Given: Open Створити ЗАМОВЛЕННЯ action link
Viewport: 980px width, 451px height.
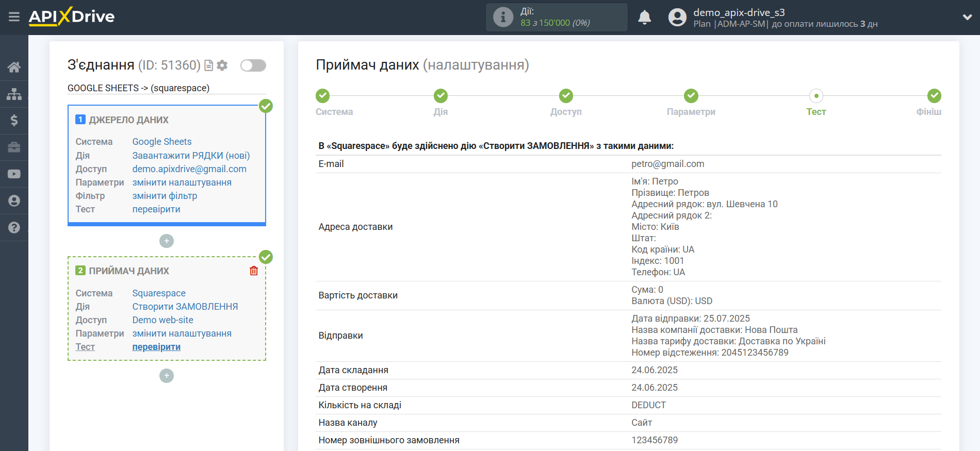Looking at the screenshot, I should coord(185,307).
